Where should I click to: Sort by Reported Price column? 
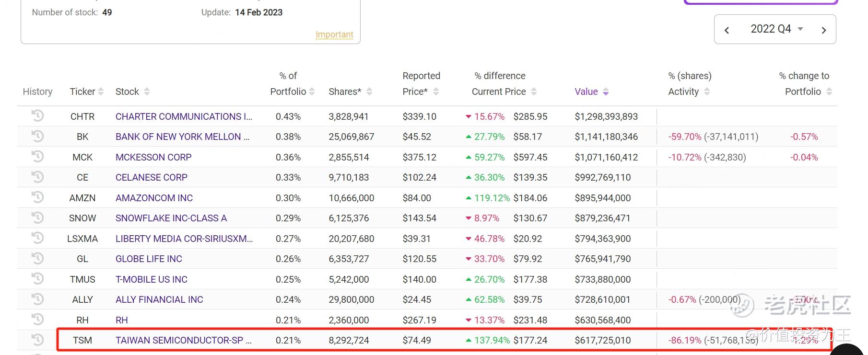(421, 84)
